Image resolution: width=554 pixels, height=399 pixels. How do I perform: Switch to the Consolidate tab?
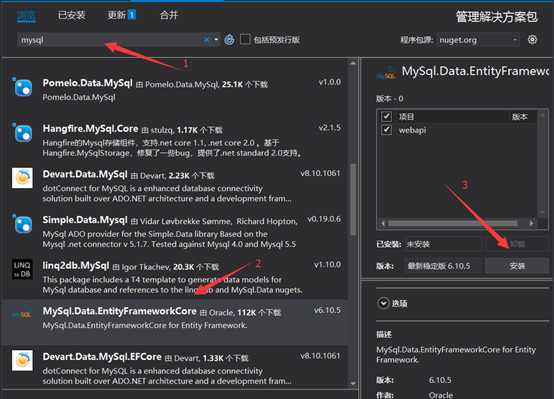169,15
